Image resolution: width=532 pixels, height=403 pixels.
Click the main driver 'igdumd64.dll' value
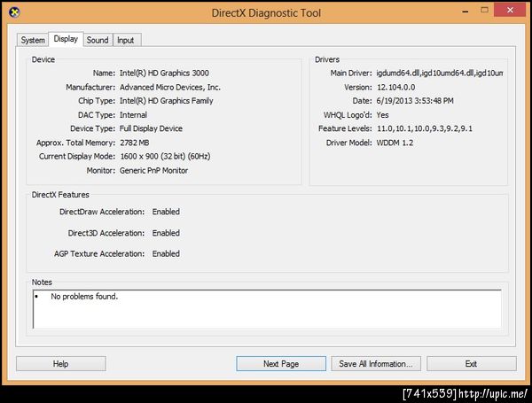[x=440, y=73]
